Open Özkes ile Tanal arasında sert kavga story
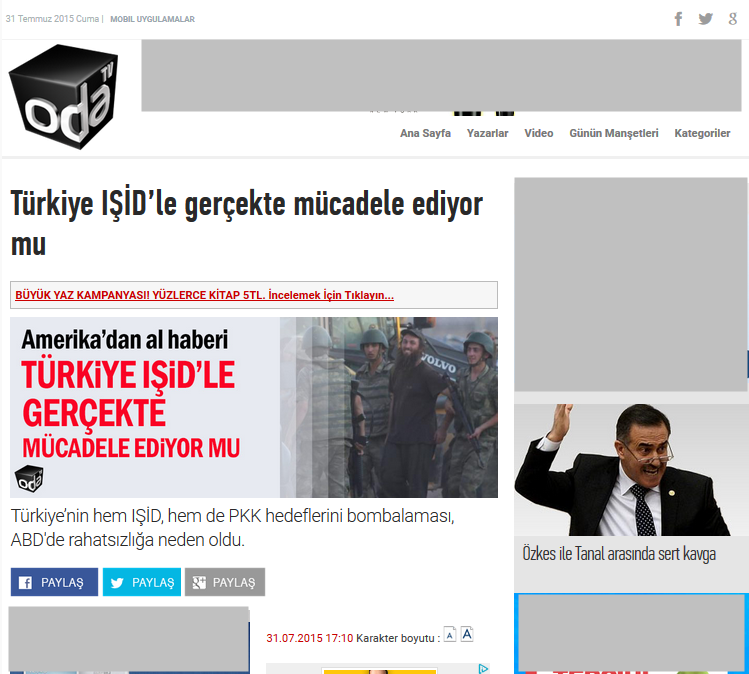The height and width of the screenshot is (674, 749). [x=619, y=554]
